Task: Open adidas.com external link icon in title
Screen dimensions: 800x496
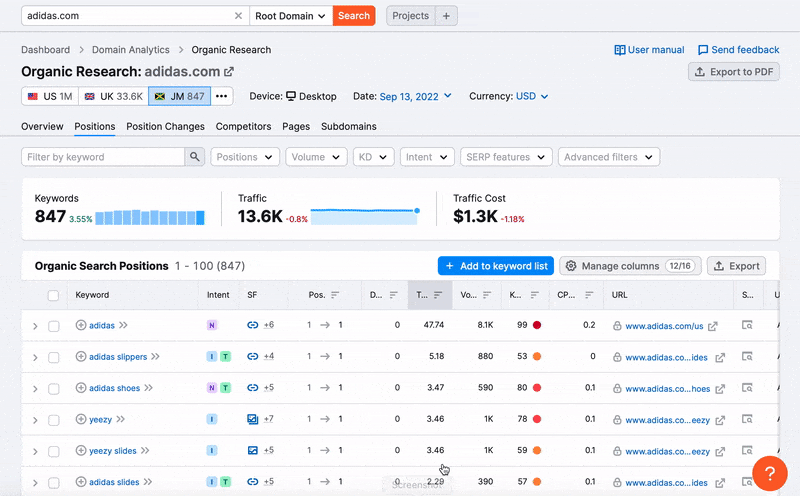Action: (x=229, y=72)
